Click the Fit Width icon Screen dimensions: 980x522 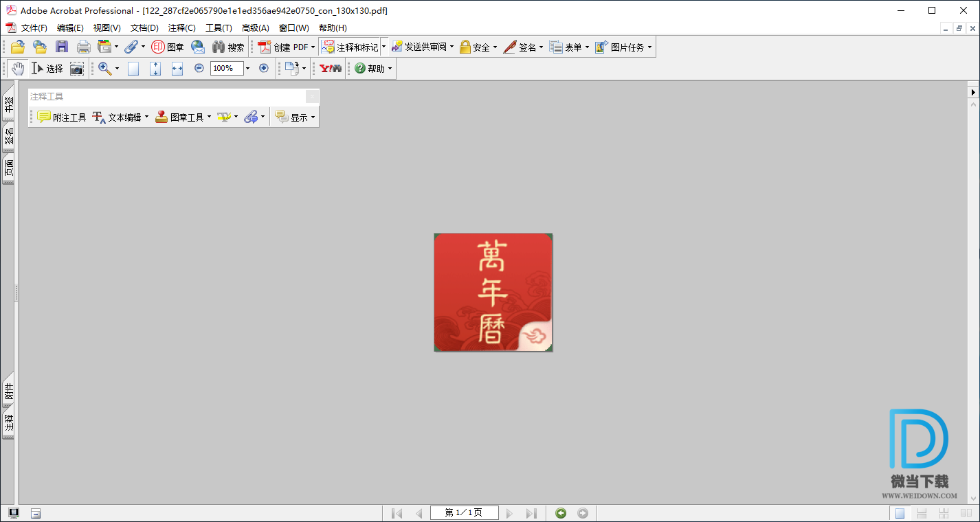coord(177,68)
